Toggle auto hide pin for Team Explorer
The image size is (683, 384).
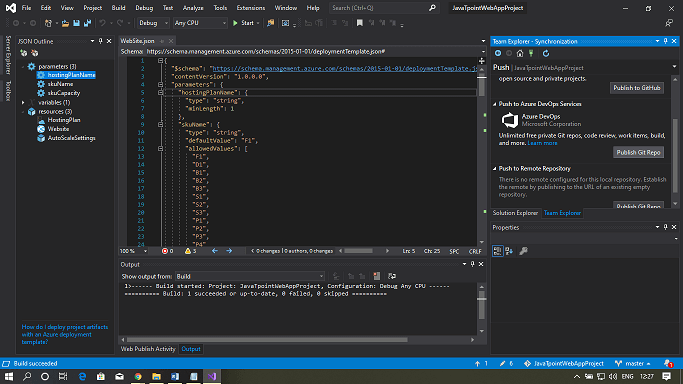[666, 41]
